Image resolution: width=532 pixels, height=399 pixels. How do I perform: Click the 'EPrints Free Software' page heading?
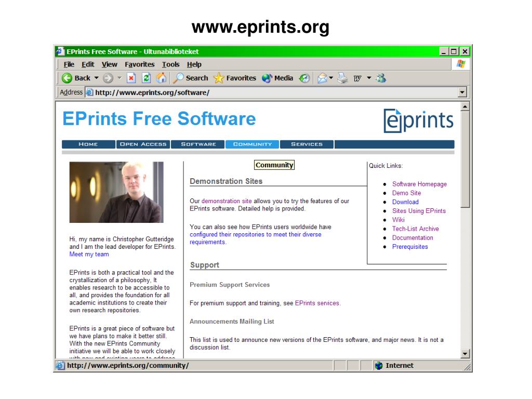(x=159, y=119)
